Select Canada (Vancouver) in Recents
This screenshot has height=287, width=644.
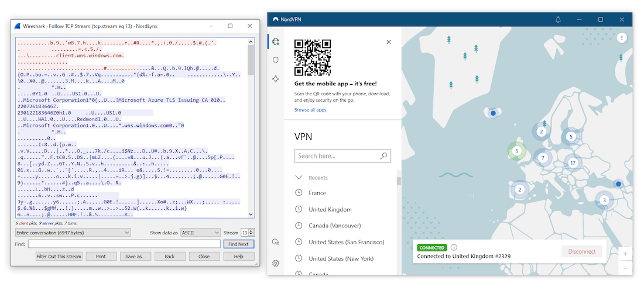[335, 226]
